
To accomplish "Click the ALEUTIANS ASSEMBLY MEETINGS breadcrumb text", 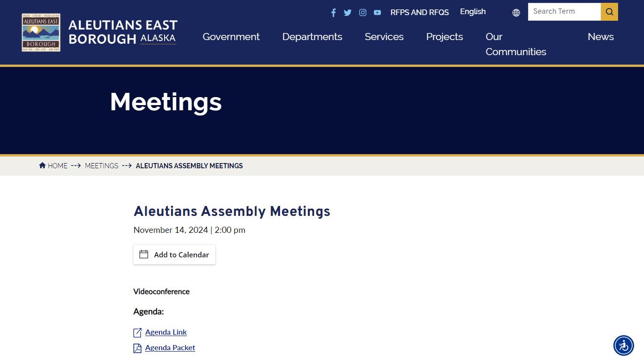I will pyautogui.click(x=189, y=166).
